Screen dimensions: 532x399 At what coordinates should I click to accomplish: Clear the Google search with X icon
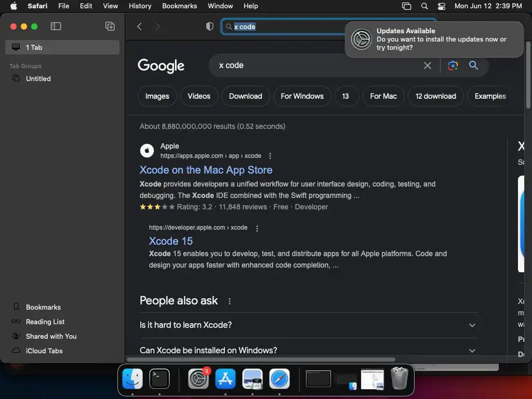[427, 65]
